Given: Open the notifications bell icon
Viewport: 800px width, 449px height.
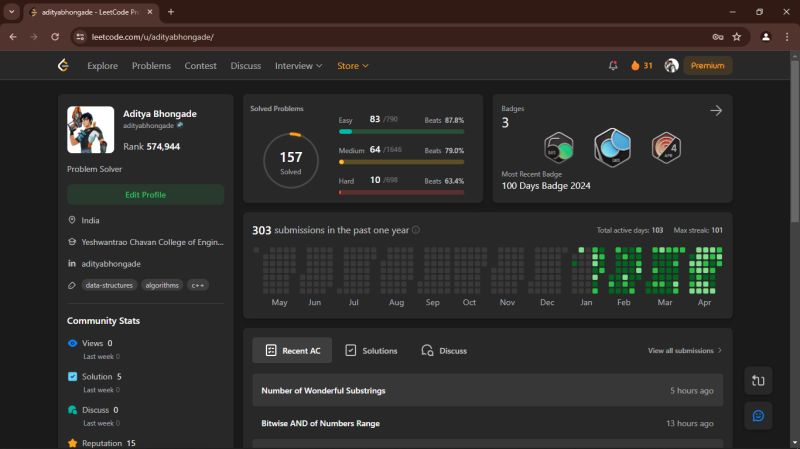Looking at the screenshot, I should coord(613,65).
